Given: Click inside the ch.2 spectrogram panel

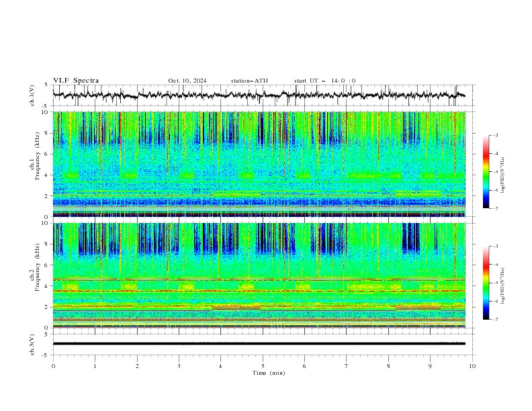Looking at the screenshot, I should [259, 275].
